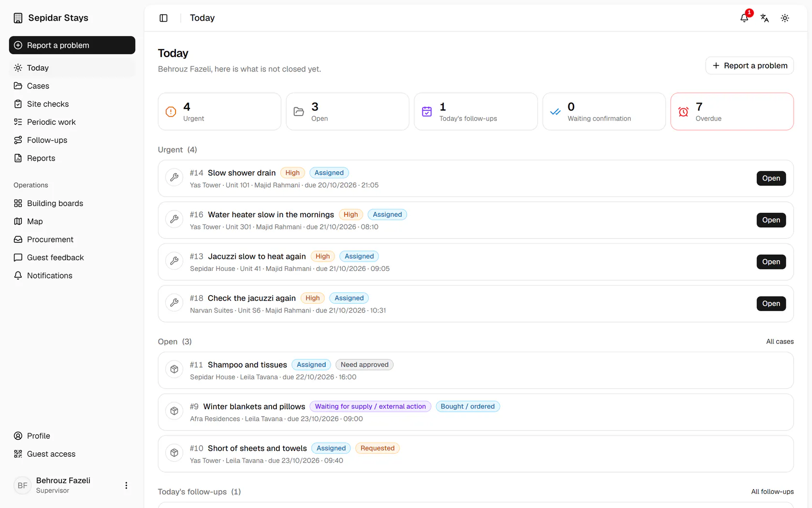Click All cases link
The width and height of the screenshot is (812, 508).
pos(780,342)
